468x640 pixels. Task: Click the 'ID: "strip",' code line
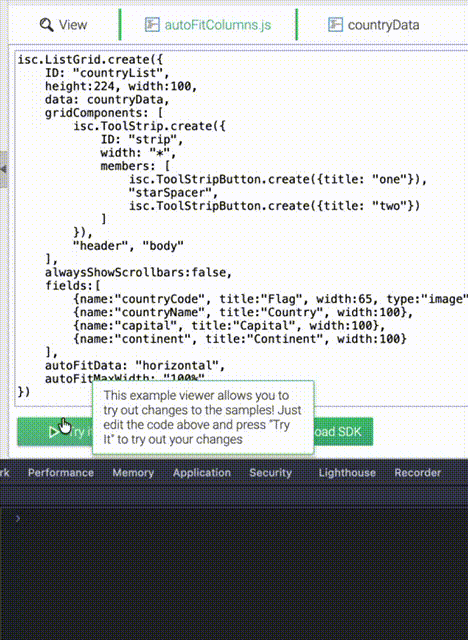(x=142, y=140)
